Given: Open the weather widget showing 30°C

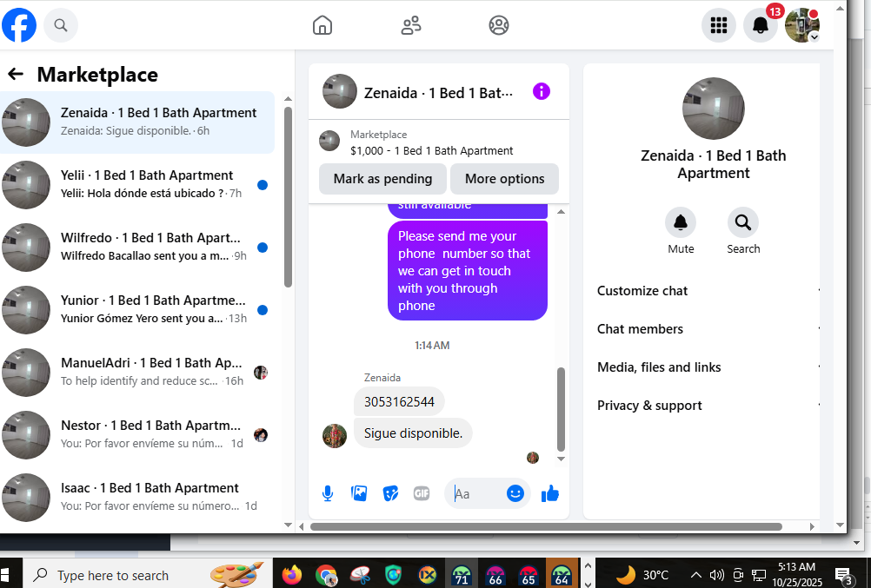Looking at the screenshot, I should tap(642, 575).
